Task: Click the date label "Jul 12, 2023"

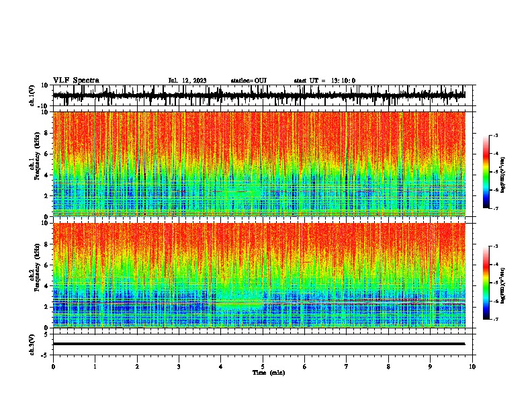Action: (187, 81)
